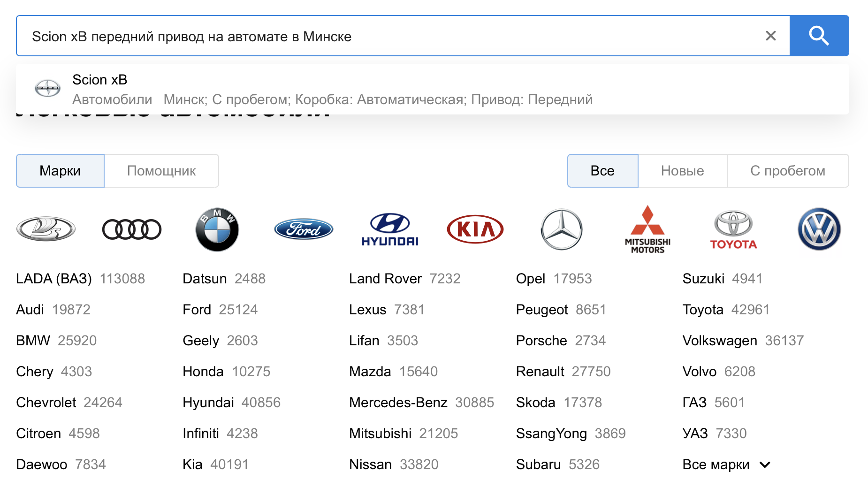
Task: Click the Mitsubishi Motors logo
Action: coord(647,229)
